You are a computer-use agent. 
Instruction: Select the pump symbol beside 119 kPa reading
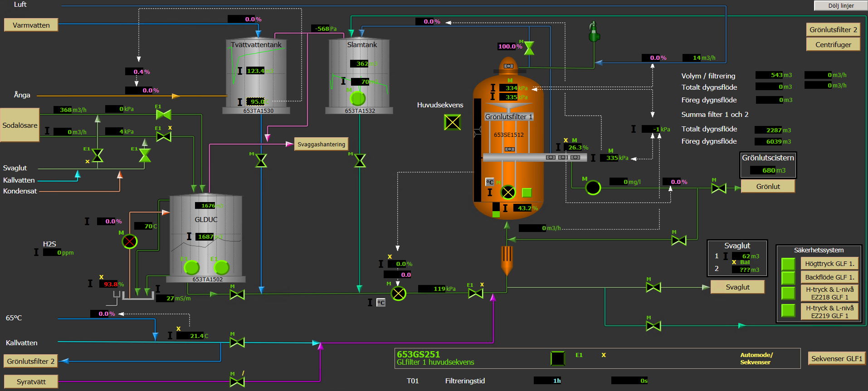point(398,294)
